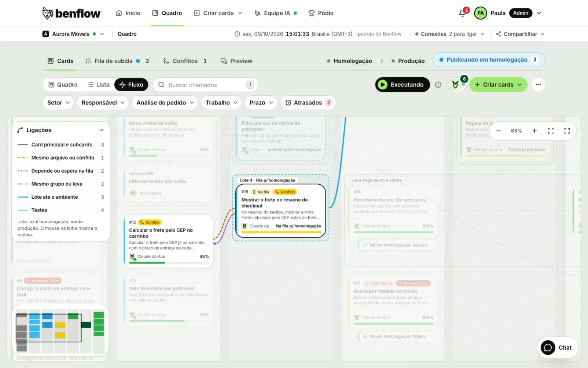Toggle Testes link type in legend
This screenshot has width=588, height=368.
[61, 210]
